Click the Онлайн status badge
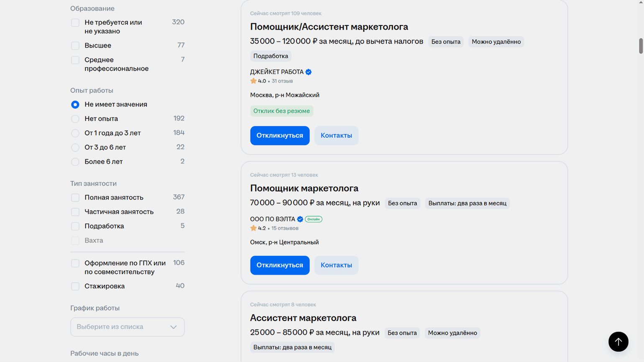The height and width of the screenshot is (362, 644). pyautogui.click(x=313, y=219)
